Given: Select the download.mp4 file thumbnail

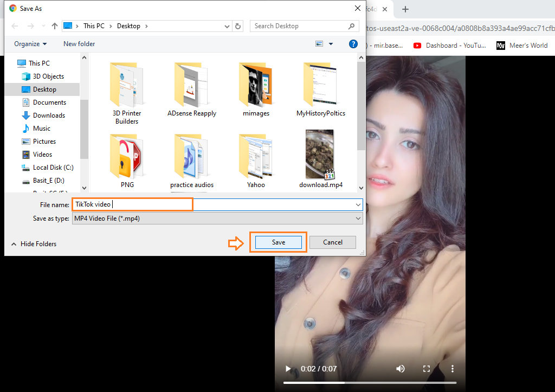Looking at the screenshot, I should click(320, 155).
